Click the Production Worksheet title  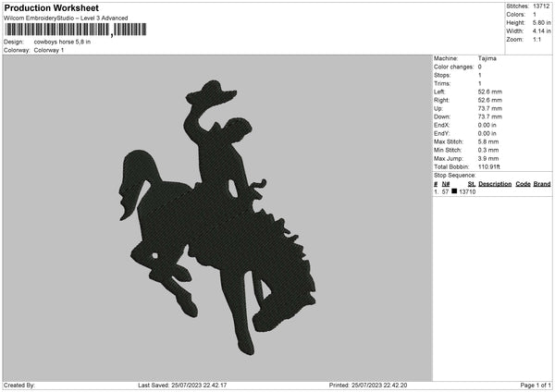tap(51, 7)
